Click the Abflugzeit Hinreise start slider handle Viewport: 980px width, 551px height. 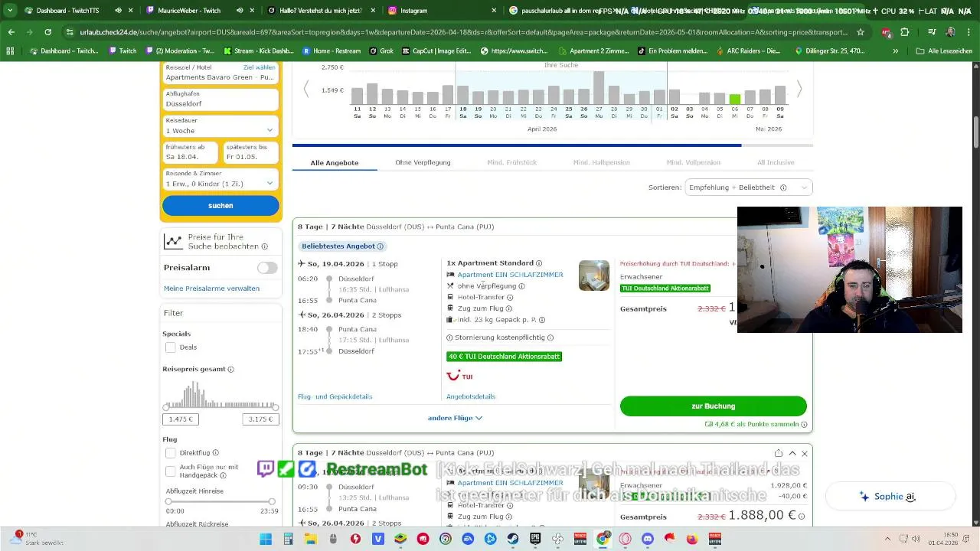[x=168, y=501]
